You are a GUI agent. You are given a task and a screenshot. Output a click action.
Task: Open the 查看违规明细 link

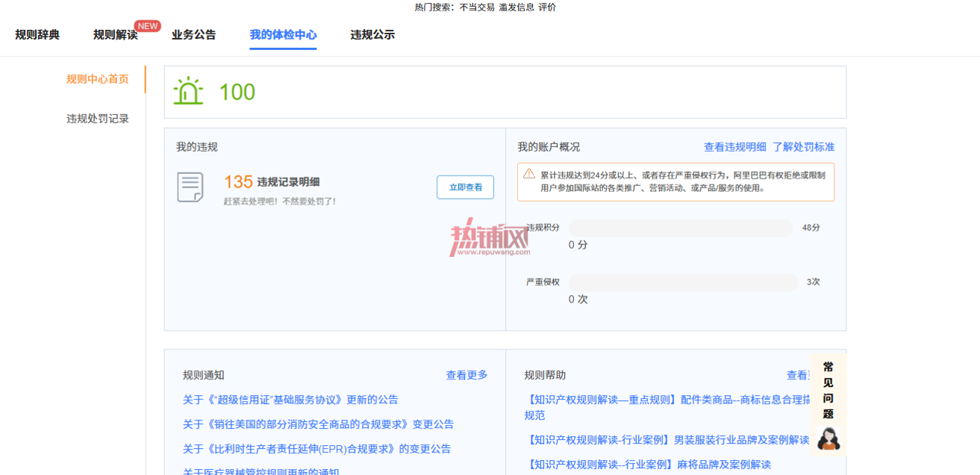pyautogui.click(x=735, y=147)
